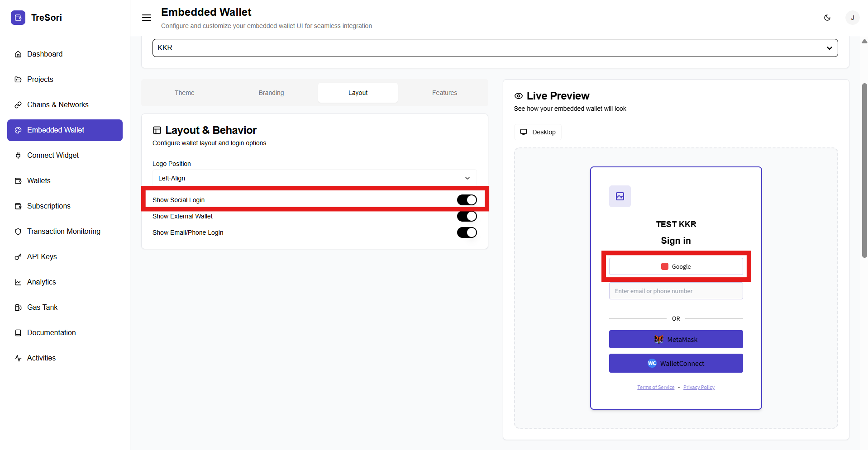868x450 pixels.
Task: Open Gas Tank from sidebar
Action: [x=42, y=307]
